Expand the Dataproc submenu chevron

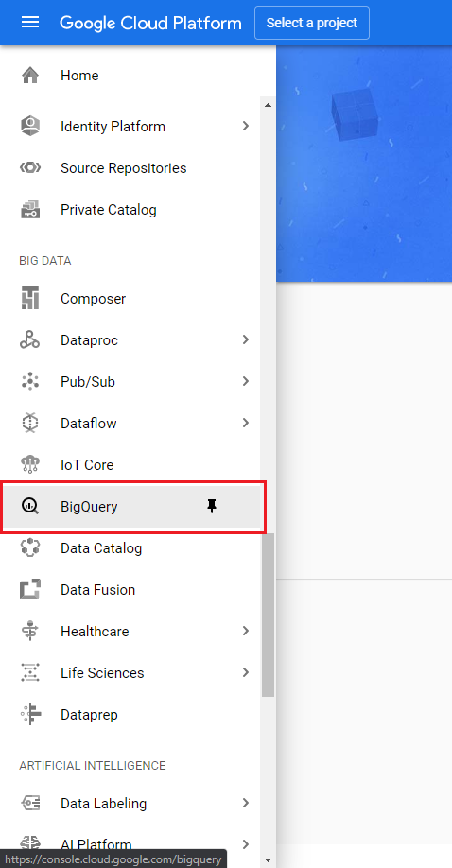tap(246, 339)
